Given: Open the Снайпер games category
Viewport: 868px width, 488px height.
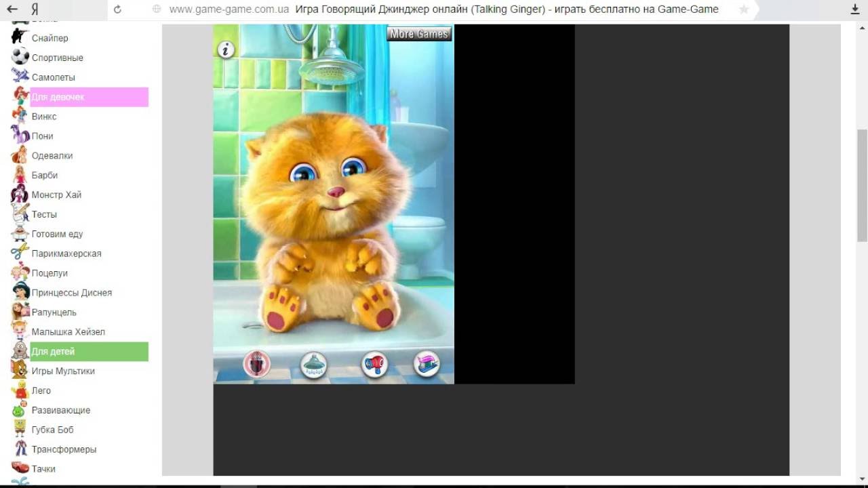Looking at the screenshot, I should [50, 38].
